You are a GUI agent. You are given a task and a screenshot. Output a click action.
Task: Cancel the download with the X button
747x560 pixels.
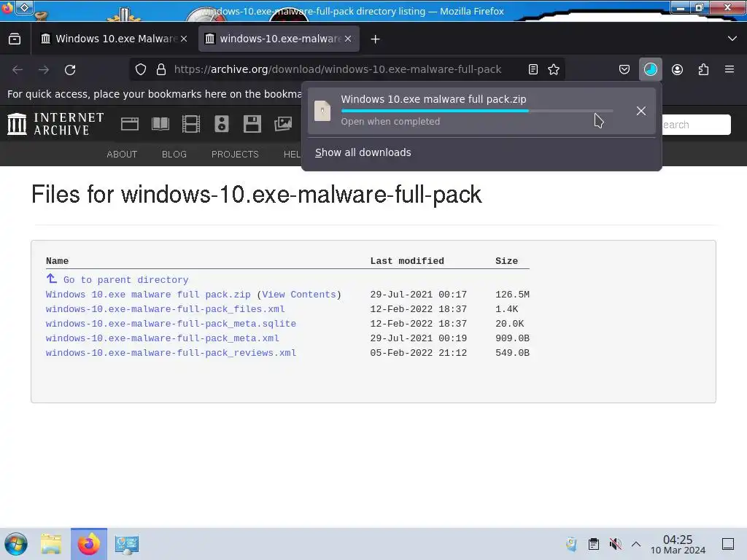point(641,111)
